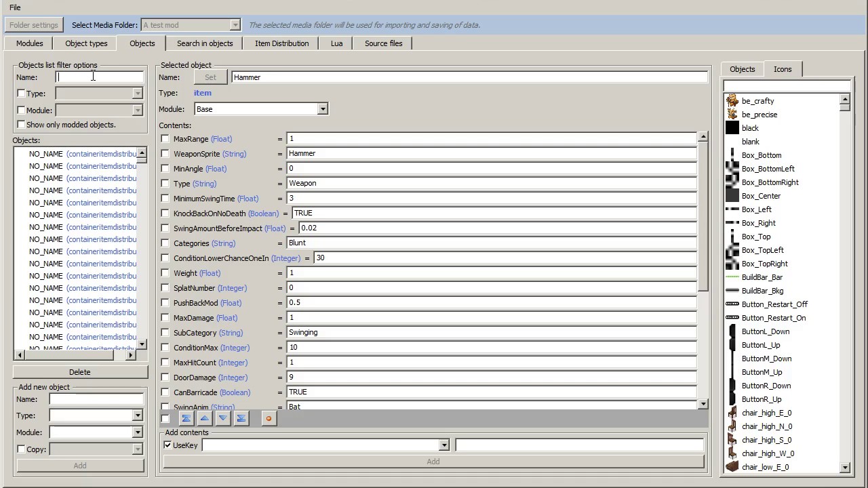Screen dimensions: 868x488
Task: Tick the MaxRange row checkbox
Action: point(165,139)
